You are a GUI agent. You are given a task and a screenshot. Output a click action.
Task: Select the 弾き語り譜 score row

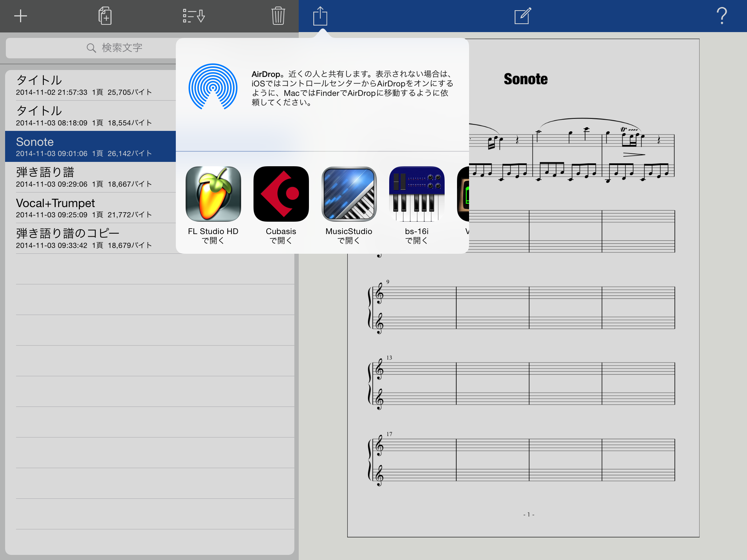[90, 177]
